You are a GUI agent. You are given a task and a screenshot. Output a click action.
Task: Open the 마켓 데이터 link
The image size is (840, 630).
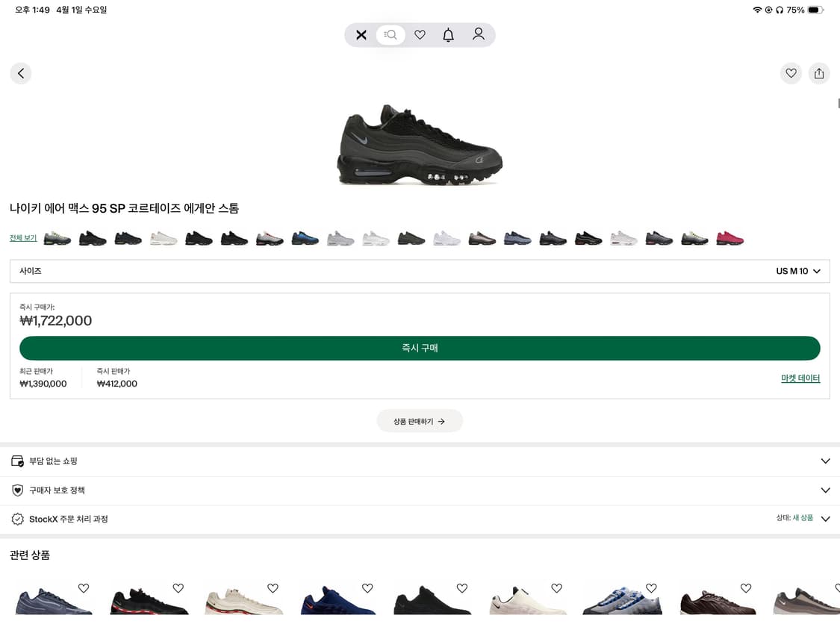point(800,378)
